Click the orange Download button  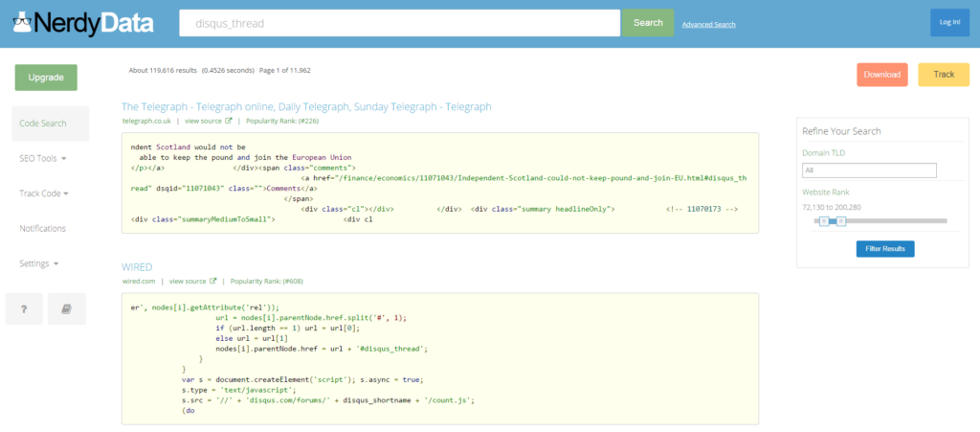[882, 75]
